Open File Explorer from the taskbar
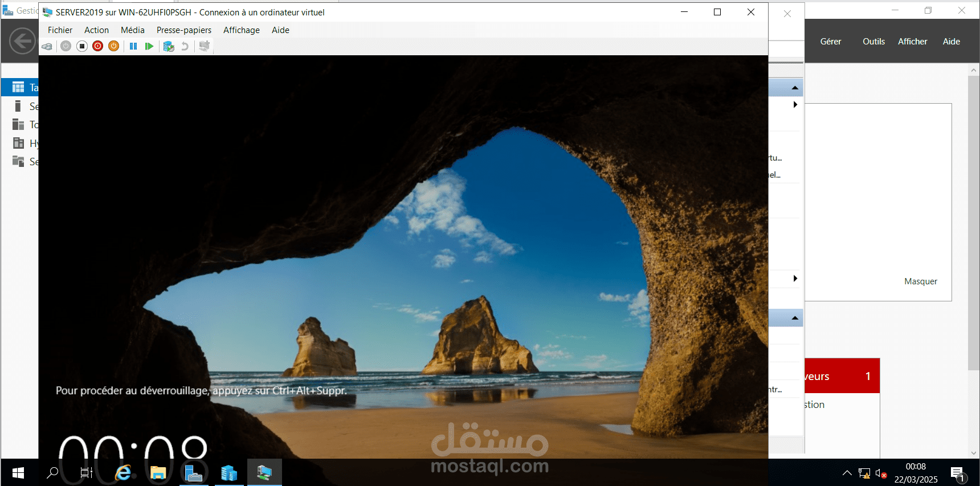Viewport: 980px width, 486px height. [158, 473]
